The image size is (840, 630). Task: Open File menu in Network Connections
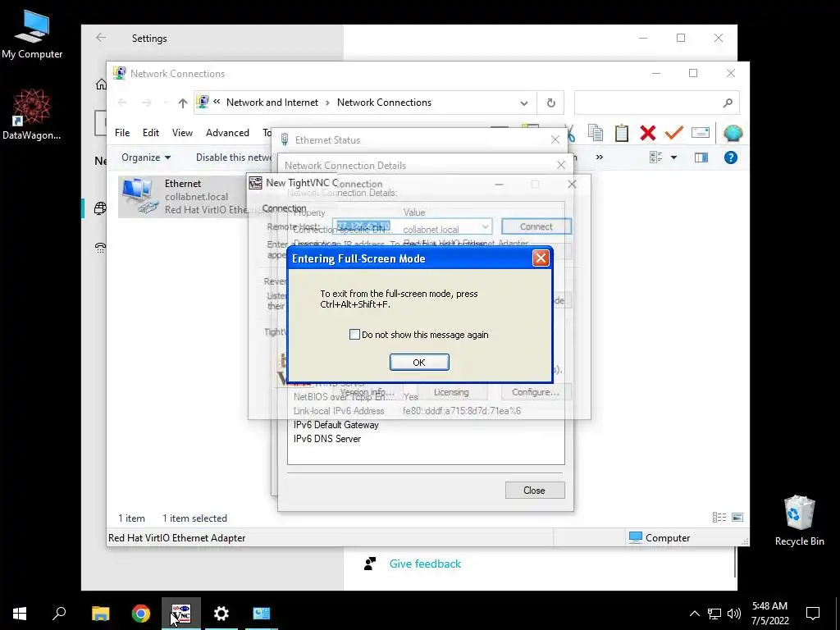(122, 132)
